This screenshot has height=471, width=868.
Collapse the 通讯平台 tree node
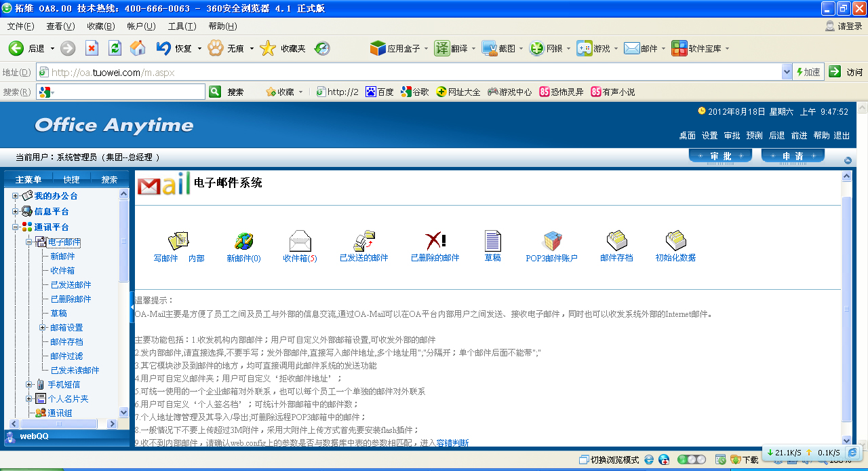click(16, 227)
